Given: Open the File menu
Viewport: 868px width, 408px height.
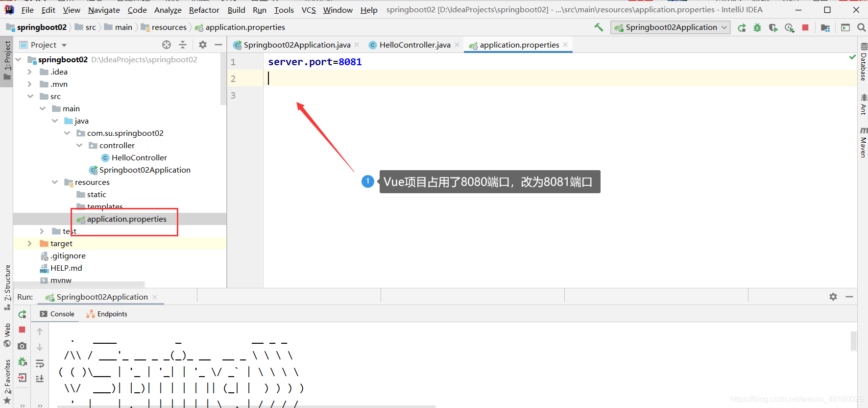Looking at the screenshot, I should (x=27, y=10).
